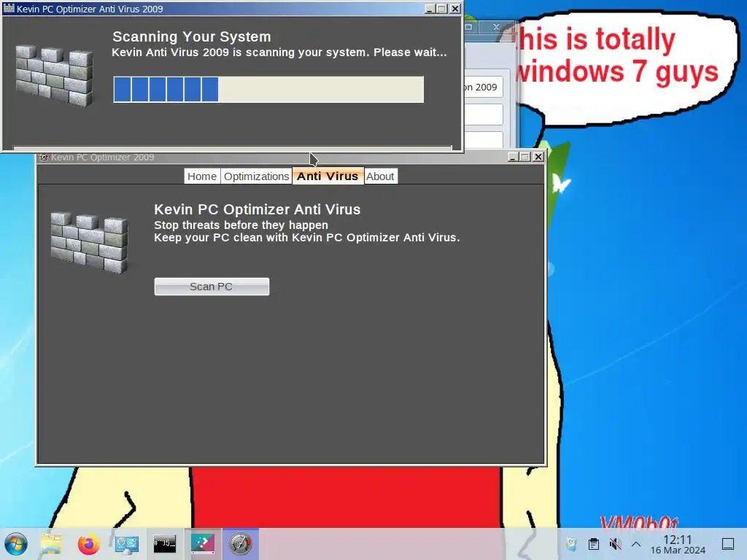Click the 'Scanning Your System' heading
This screenshot has width=747, height=560.
(x=192, y=36)
